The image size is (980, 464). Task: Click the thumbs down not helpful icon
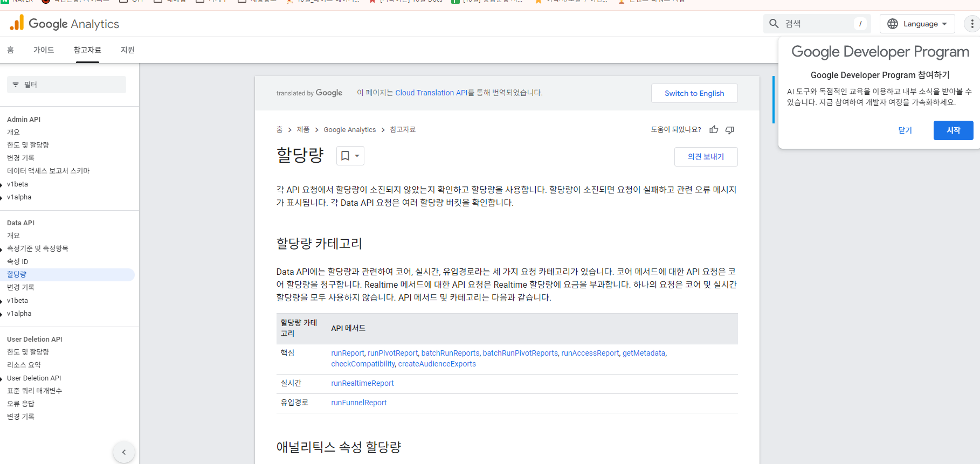click(730, 129)
